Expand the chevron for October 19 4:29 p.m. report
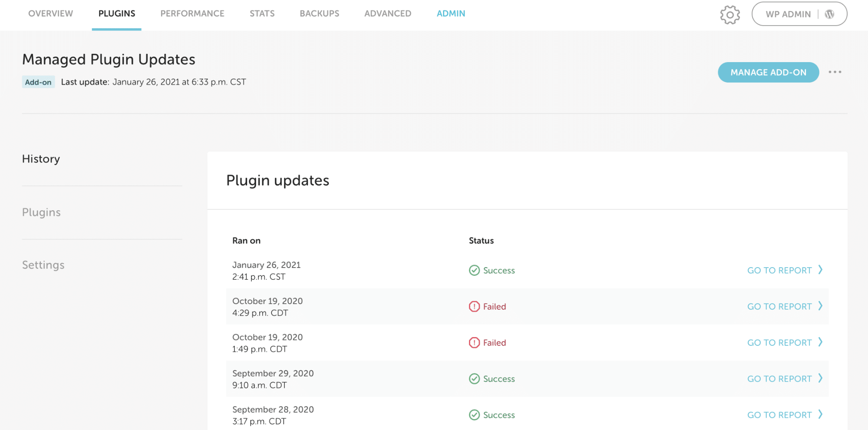The width and height of the screenshot is (868, 430). (x=820, y=306)
